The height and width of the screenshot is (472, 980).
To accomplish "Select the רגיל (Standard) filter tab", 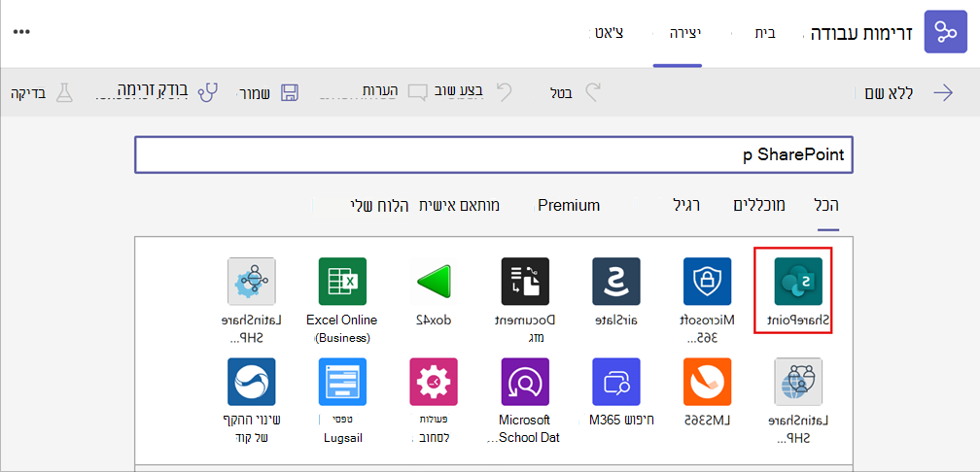I will point(685,206).
